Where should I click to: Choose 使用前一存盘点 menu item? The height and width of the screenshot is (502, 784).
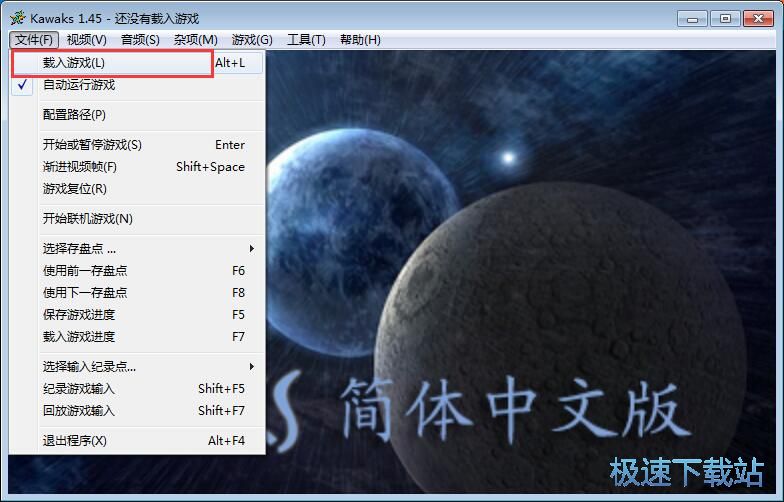pos(85,271)
